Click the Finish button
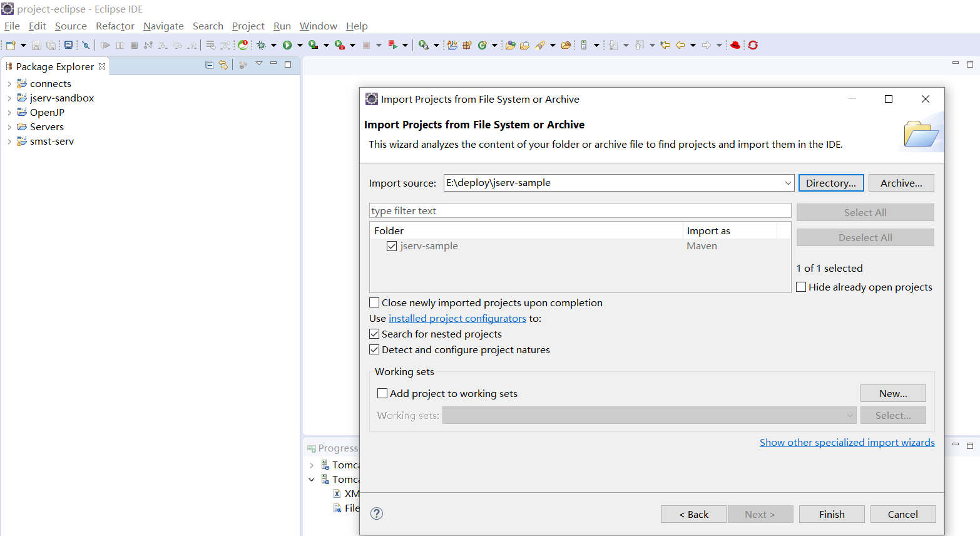 [x=832, y=514]
